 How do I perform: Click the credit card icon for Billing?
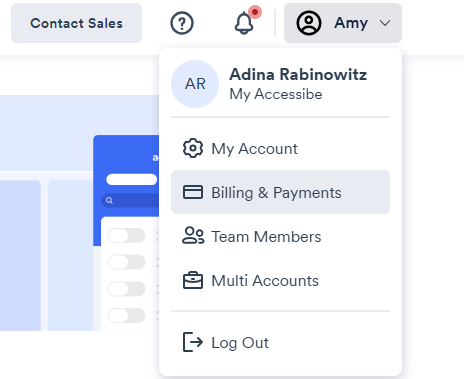click(x=193, y=192)
